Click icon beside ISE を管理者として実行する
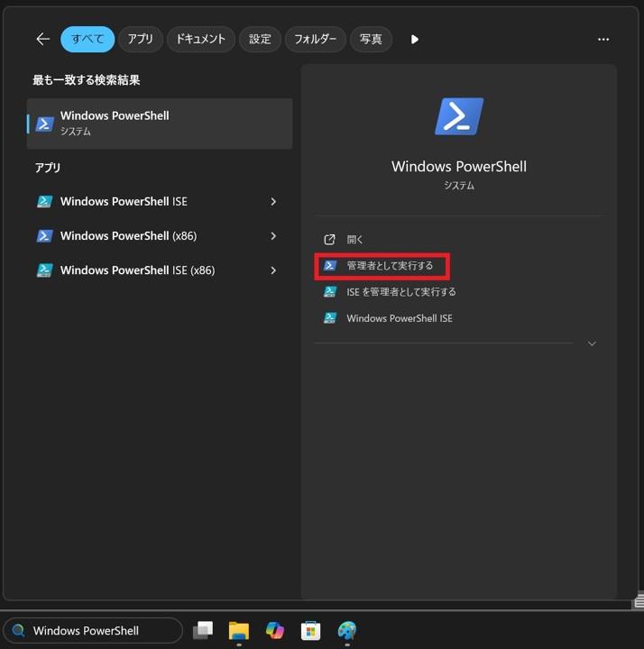Viewport: 644px width, 649px height. (x=330, y=292)
